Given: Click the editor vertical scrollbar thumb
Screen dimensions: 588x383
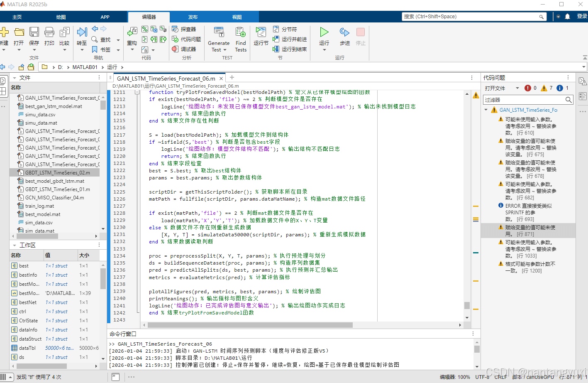Looking at the screenshot, I should [x=467, y=305].
